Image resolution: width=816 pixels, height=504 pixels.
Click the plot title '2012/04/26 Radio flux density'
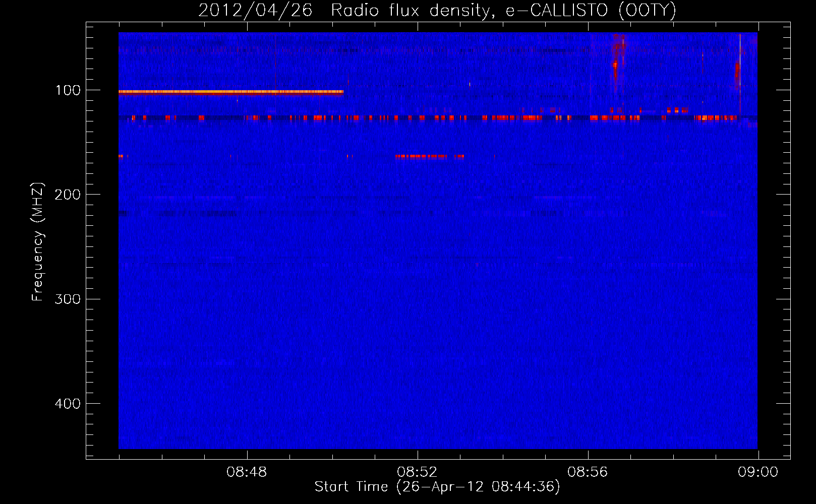tap(344, 10)
